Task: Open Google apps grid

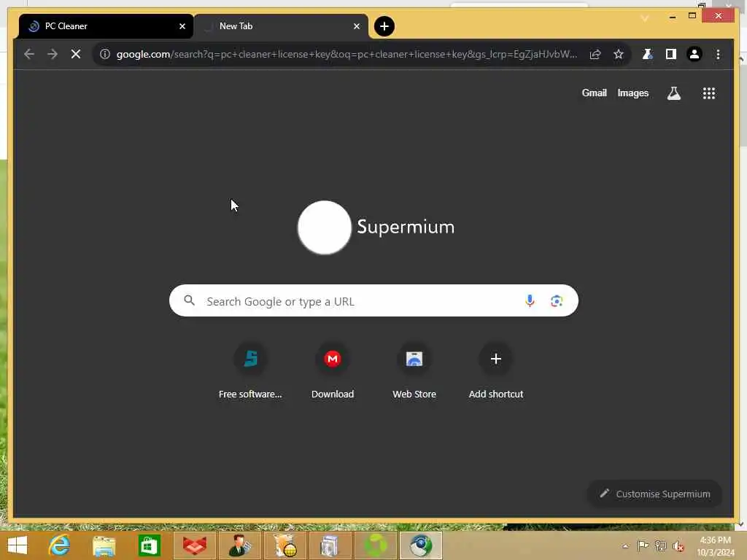Action: (x=709, y=93)
